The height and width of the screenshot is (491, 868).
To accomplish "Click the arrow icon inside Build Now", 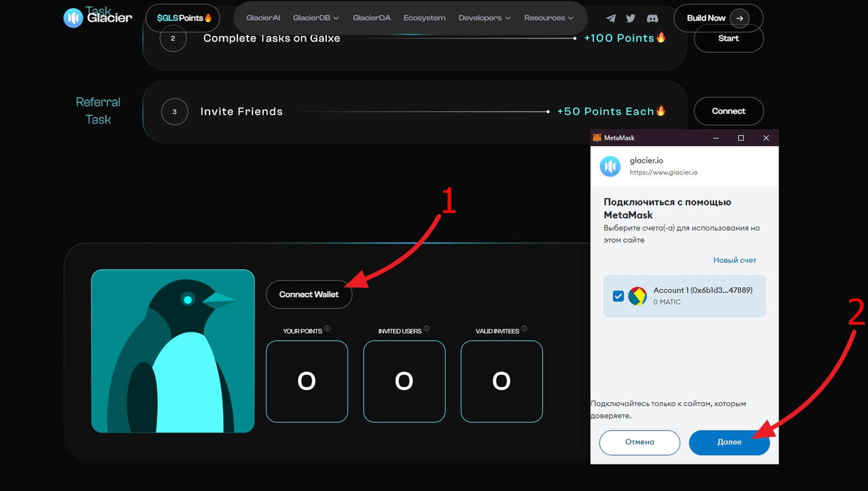I will coord(740,18).
